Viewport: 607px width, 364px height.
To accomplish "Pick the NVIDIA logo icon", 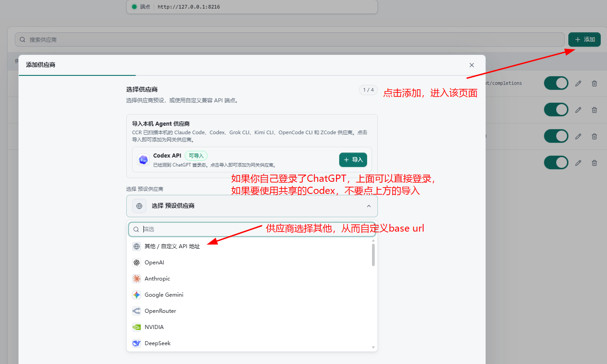I will [137, 327].
